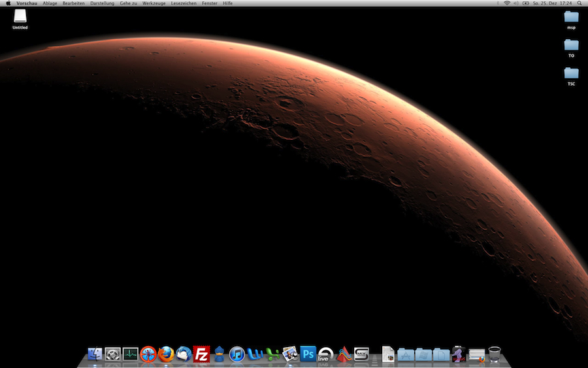Select the TSC folder on desktop
588x368 pixels.
coord(571,76)
